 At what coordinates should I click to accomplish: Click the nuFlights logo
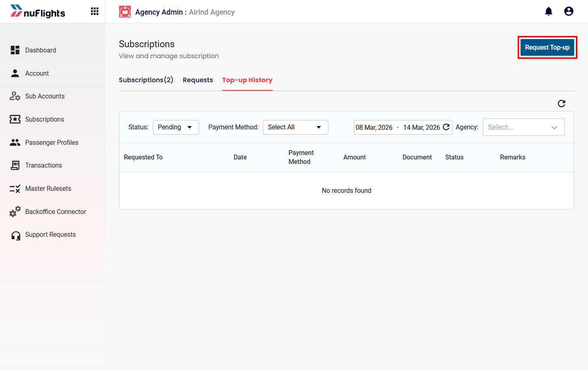pyautogui.click(x=38, y=12)
